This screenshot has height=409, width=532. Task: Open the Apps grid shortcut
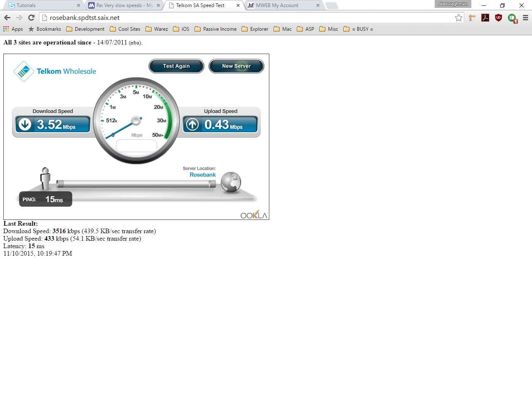point(13,29)
